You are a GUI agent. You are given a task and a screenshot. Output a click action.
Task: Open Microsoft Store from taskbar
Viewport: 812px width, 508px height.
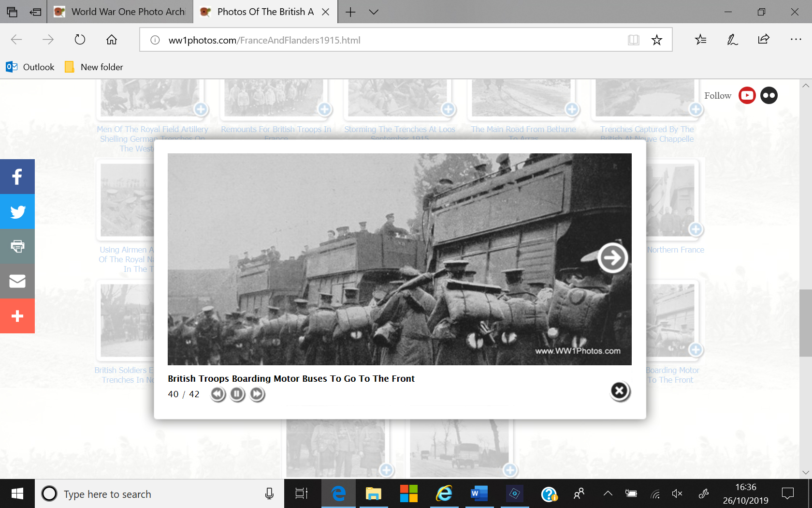408,494
